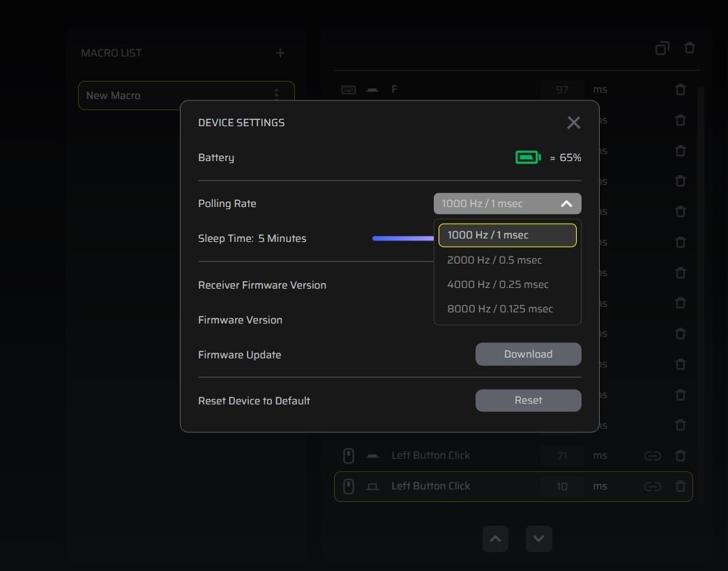
Task: Click the Download firmware update button
Action: point(528,354)
